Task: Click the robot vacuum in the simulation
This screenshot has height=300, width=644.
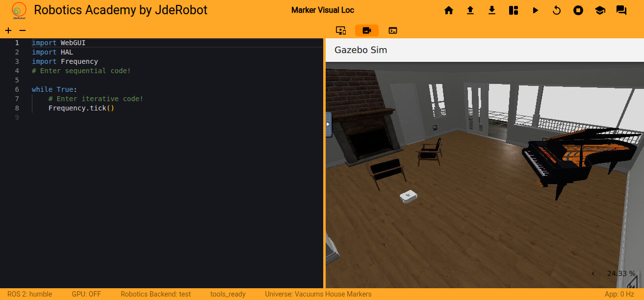Action: [408, 196]
